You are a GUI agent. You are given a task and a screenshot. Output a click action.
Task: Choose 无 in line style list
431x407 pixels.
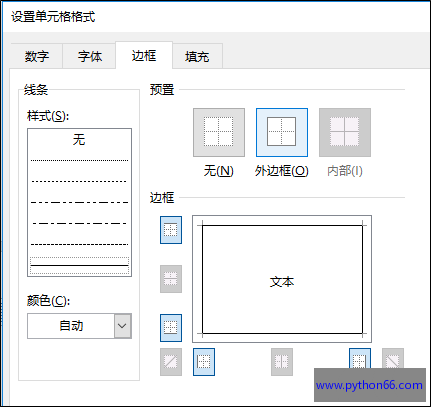pyautogui.click(x=79, y=139)
